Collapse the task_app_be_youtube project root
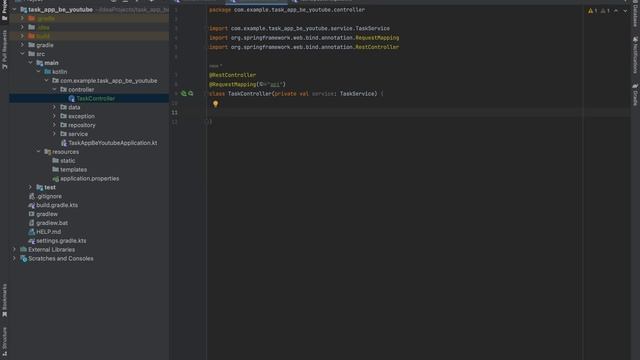Viewport: 640px width, 360px height. click(x=14, y=9)
